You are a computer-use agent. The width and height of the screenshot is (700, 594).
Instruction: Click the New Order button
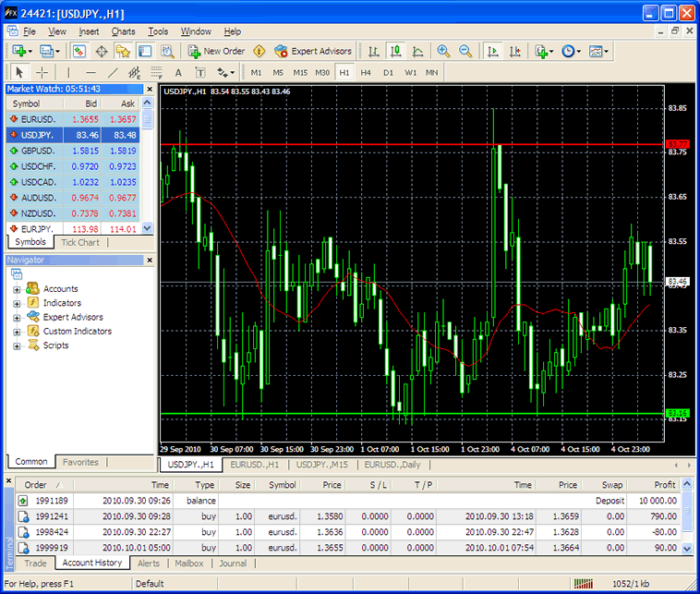point(216,52)
